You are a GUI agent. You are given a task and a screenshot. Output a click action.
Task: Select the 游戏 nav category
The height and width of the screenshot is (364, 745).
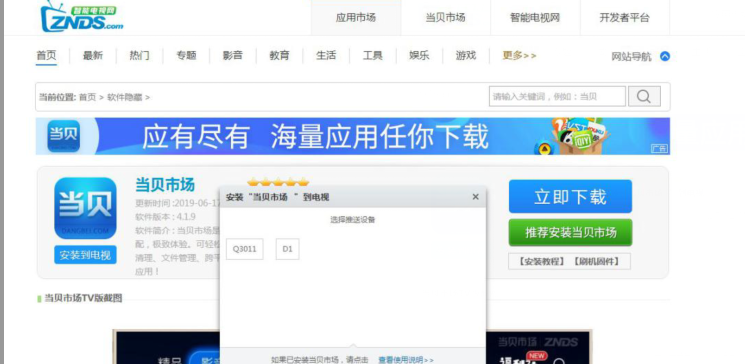tap(466, 56)
